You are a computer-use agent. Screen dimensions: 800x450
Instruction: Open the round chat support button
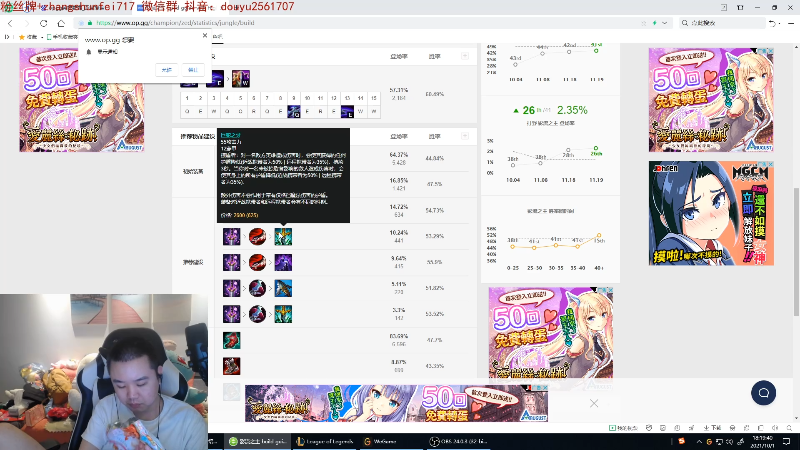click(763, 393)
